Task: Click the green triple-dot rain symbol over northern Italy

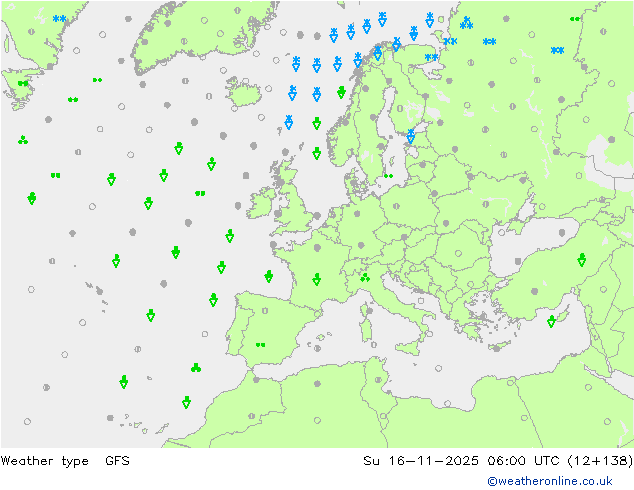Action: tap(365, 277)
